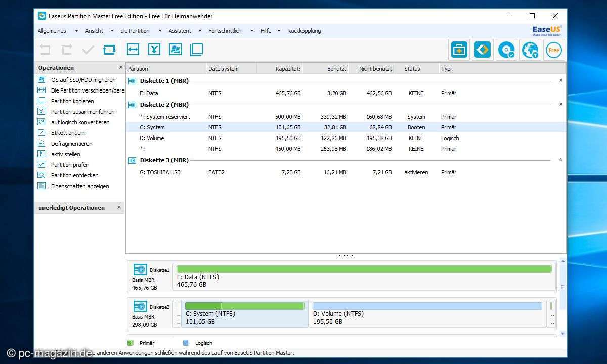This screenshot has height=364, width=607.
Task: Refresh disk information using the toolbar refresh icon
Action: (109, 50)
